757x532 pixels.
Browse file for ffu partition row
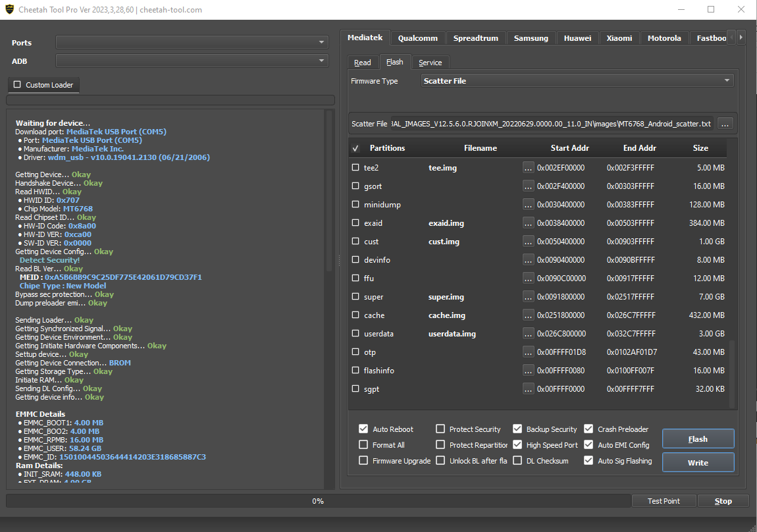click(528, 278)
